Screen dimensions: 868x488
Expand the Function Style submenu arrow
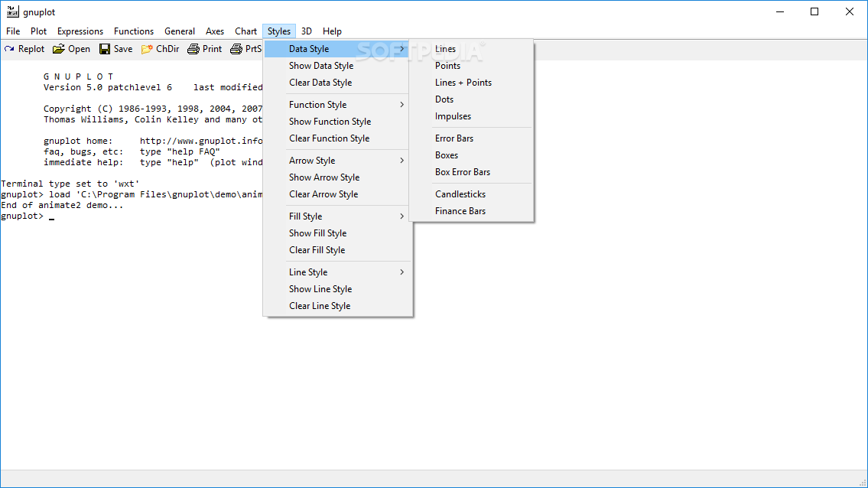(x=402, y=105)
